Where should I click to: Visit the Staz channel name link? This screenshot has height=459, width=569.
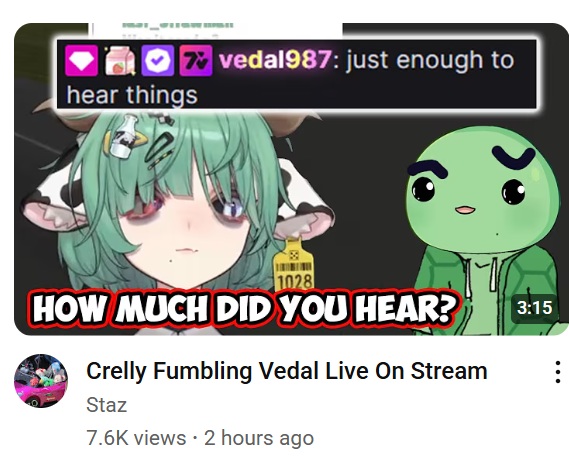point(106,405)
